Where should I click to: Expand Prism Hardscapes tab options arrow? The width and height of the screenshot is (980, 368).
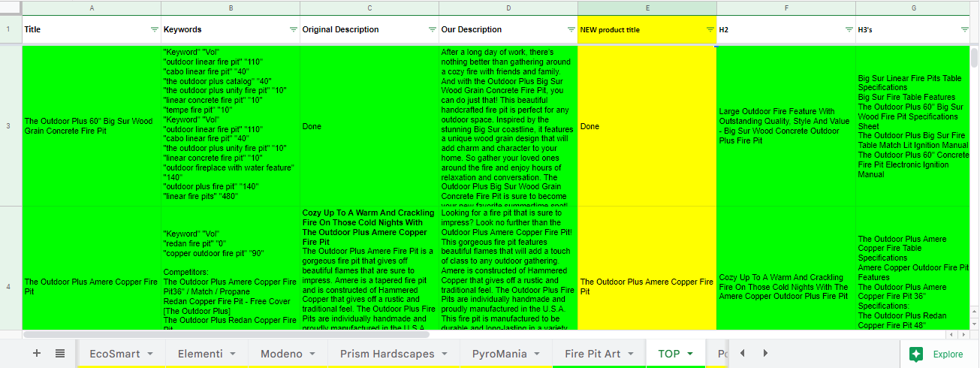(445, 354)
